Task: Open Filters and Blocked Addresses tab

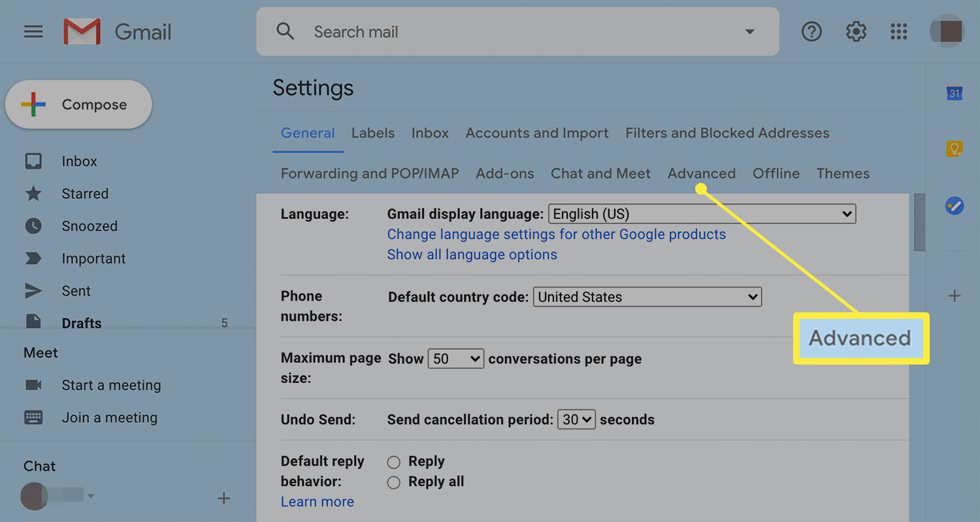Action: tap(727, 133)
